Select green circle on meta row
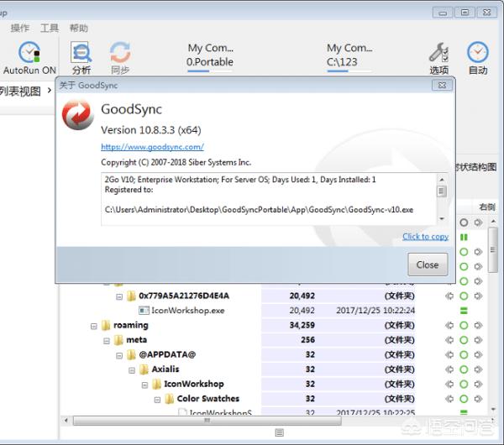504x445 pixels. (x=464, y=340)
